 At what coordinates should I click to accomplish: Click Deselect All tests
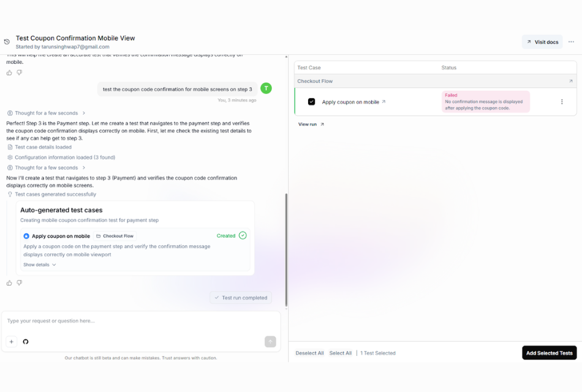[309, 353]
